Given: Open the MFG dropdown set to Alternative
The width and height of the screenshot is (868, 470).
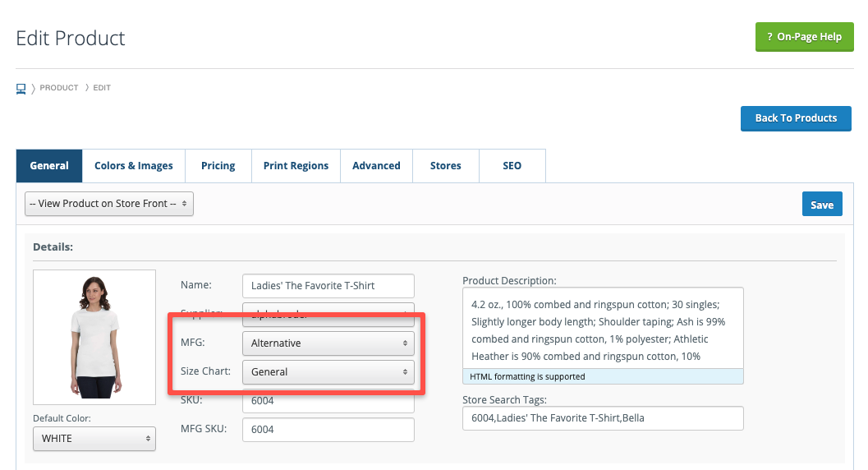Looking at the screenshot, I should tap(328, 343).
